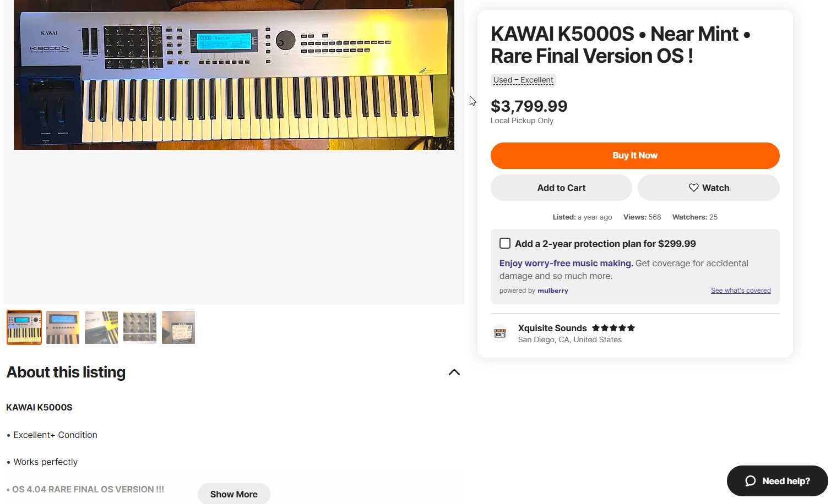The width and height of the screenshot is (831, 504).
Task: View the third thumbnail with yellow keys
Action: pyautogui.click(x=101, y=327)
